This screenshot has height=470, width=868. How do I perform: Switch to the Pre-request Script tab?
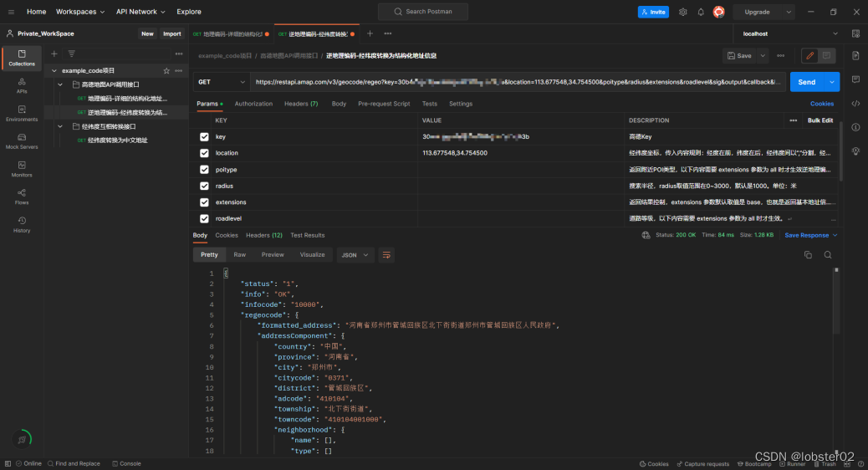[x=384, y=104]
